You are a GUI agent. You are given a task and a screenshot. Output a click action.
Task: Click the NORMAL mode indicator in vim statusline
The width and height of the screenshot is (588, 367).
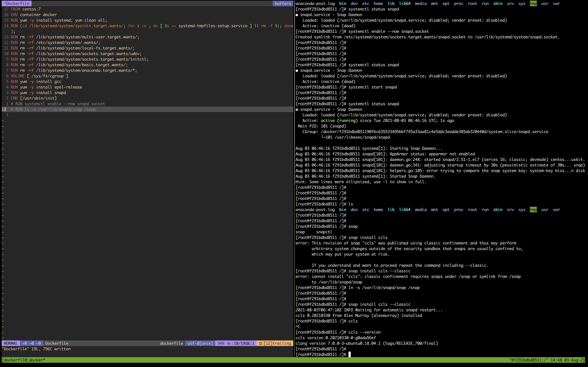pyautogui.click(x=11, y=343)
